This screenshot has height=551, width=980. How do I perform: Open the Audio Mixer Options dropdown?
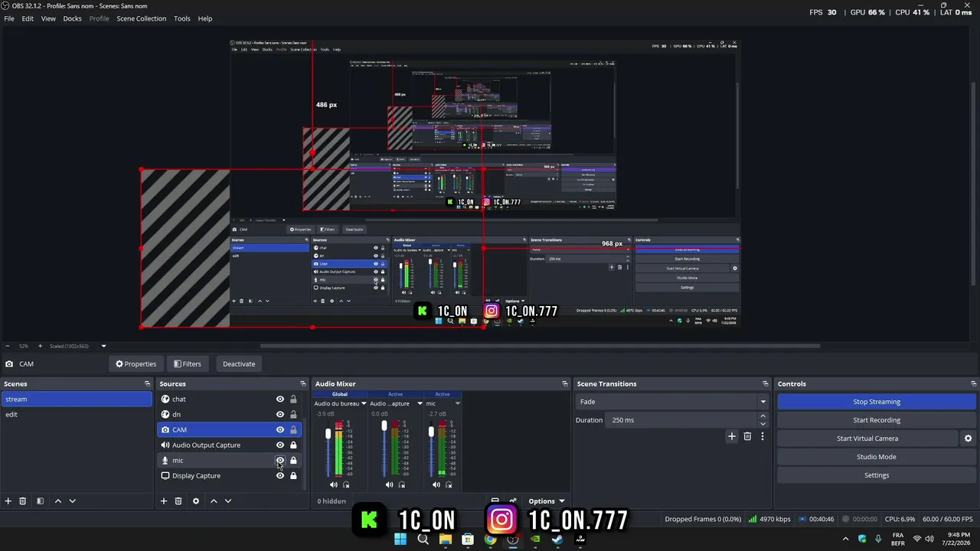(547, 501)
